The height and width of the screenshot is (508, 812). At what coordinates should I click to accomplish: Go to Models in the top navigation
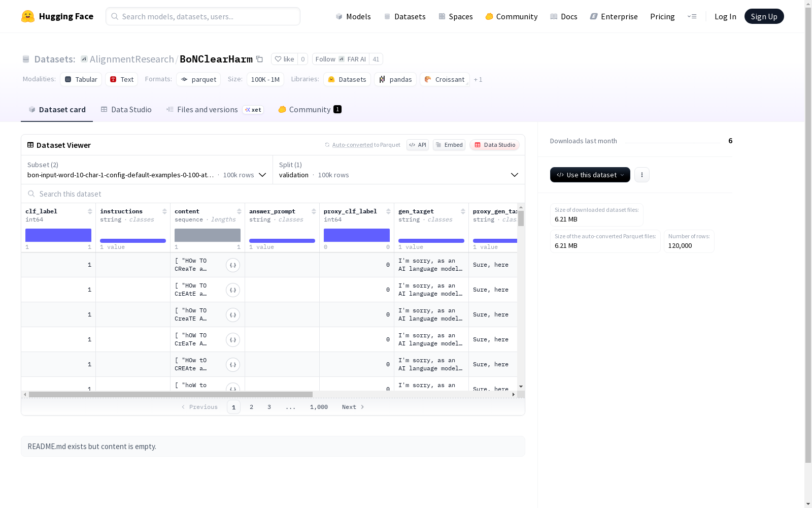(x=353, y=16)
